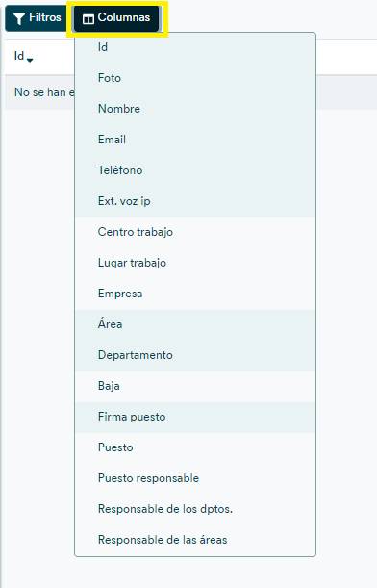Viewport: 377px width, 588px height.
Task: Show the Baja column
Action: click(195, 386)
